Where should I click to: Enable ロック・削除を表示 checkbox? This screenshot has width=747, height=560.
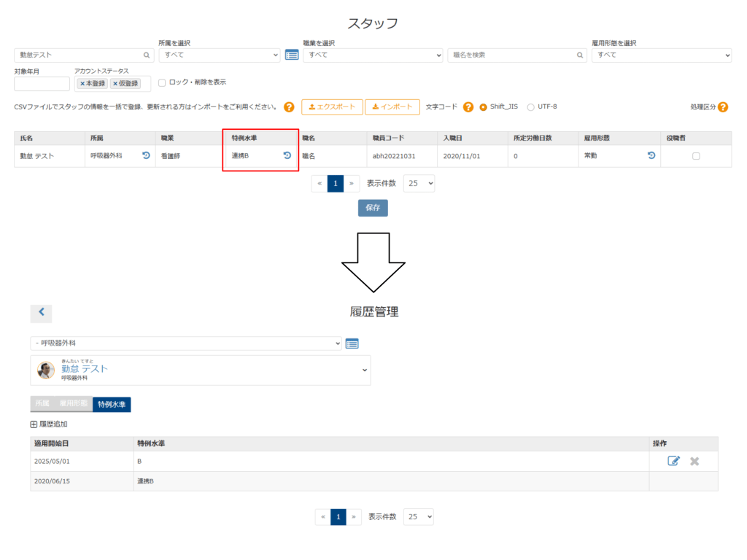(163, 82)
